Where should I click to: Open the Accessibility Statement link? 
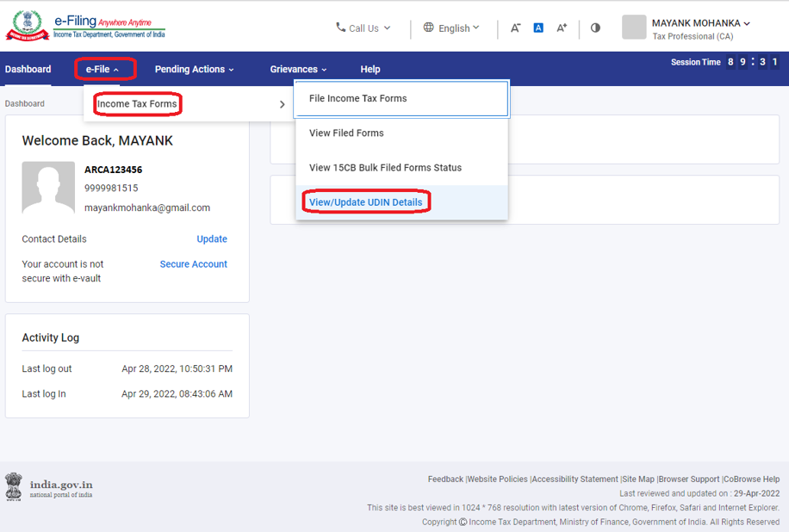coord(575,479)
